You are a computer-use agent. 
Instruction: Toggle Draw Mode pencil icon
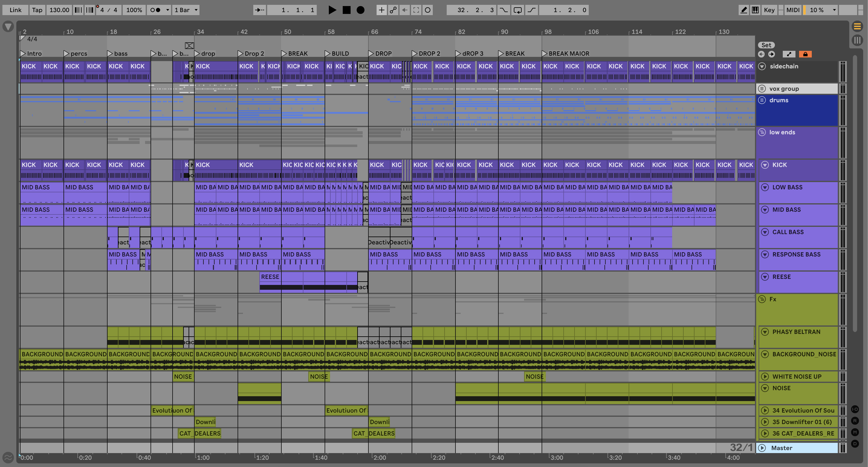743,10
